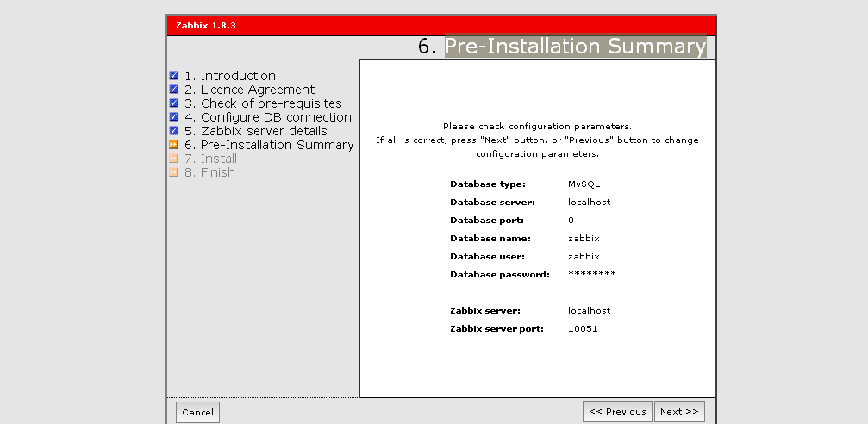Select step '1. Introduction' in the list
The height and width of the screenshot is (424, 868).
click(230, 76)
